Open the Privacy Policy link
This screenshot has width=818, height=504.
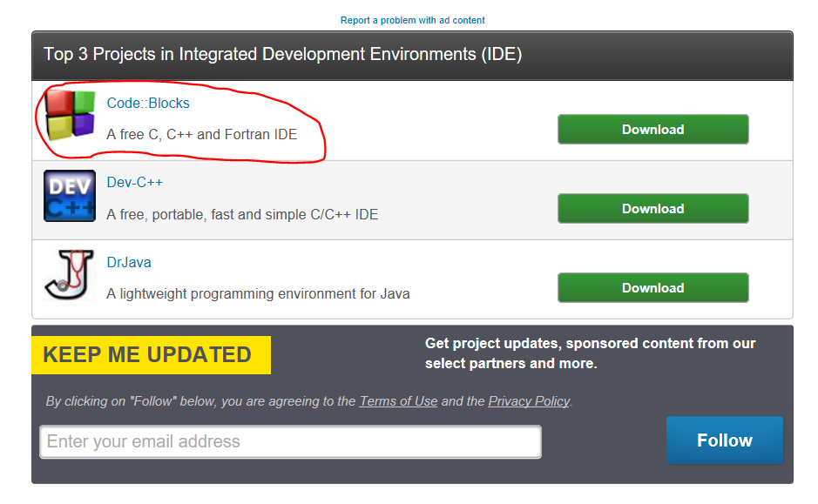(529, 401)
